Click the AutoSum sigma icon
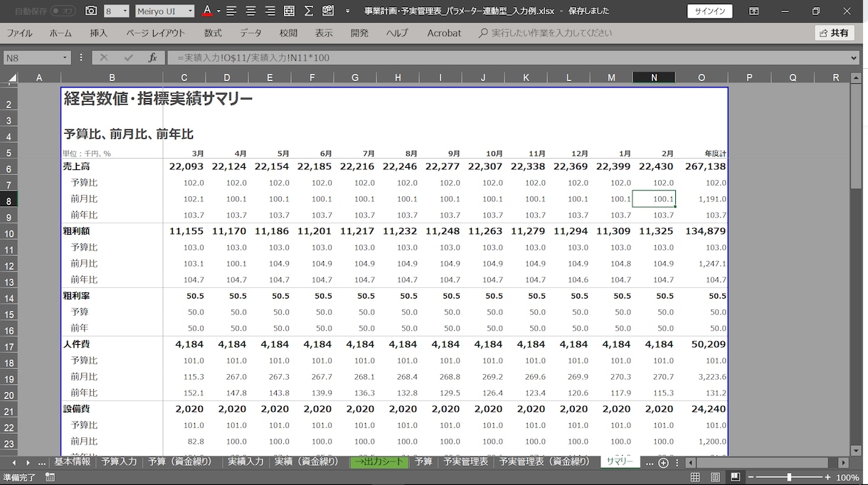The width and height of the screenshot is (868, 485). (x=308, y=11)
